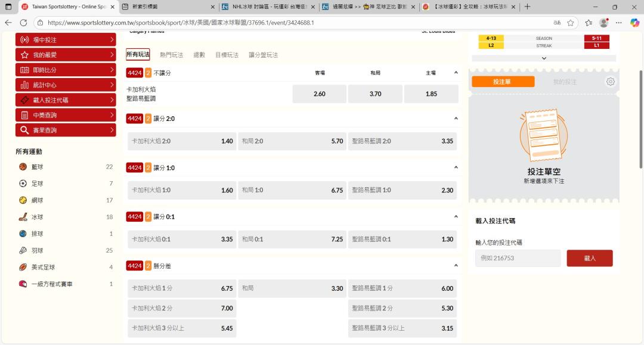
Task: Expand the team stats chevron below STREAK
Action: tap(544, 58)
